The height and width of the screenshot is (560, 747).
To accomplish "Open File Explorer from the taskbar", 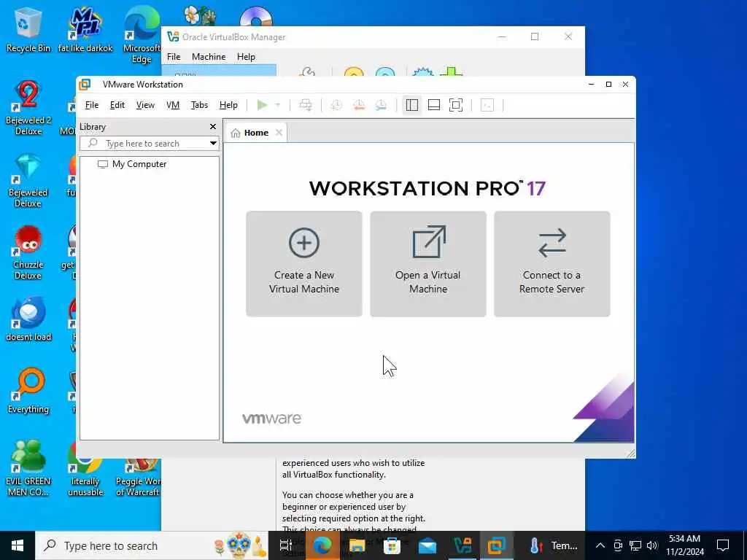I will pos(357,545).
